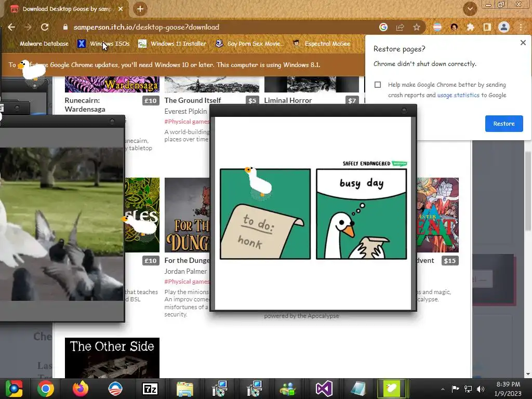The height and width of the screenshot is (399, 532).
Task: Close the Download Desktop Goose tab
Action: (121, 9)
